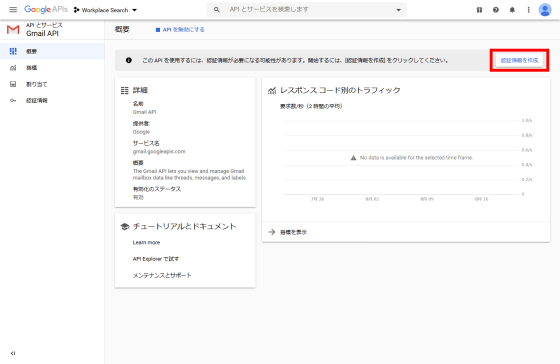Click the search magnifier icon
This screenshot has width=560, height=364.
point(216,10)
